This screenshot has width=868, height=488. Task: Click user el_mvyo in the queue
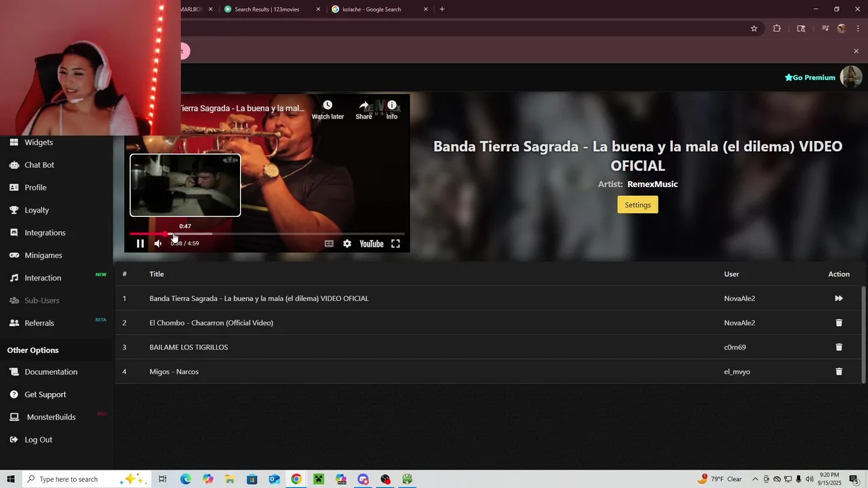[x=737, y=371]
